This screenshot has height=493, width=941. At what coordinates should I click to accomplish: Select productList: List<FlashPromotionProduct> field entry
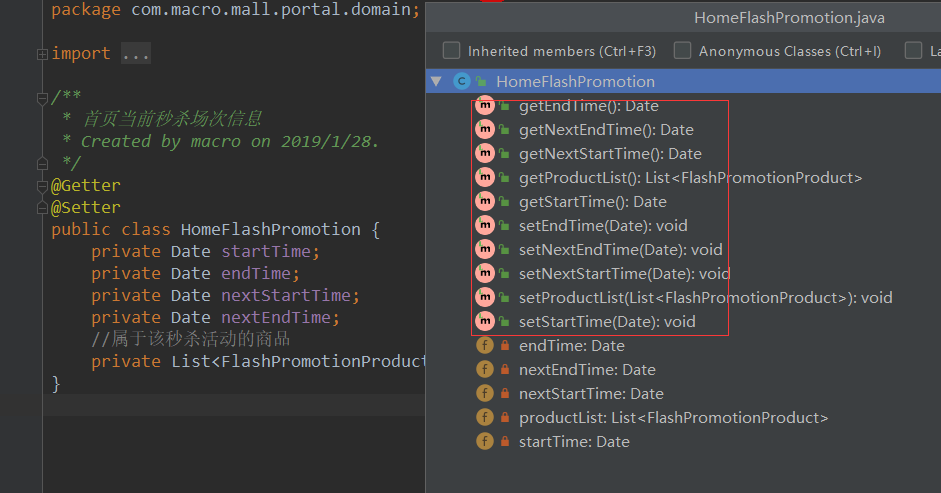point(673,418)
